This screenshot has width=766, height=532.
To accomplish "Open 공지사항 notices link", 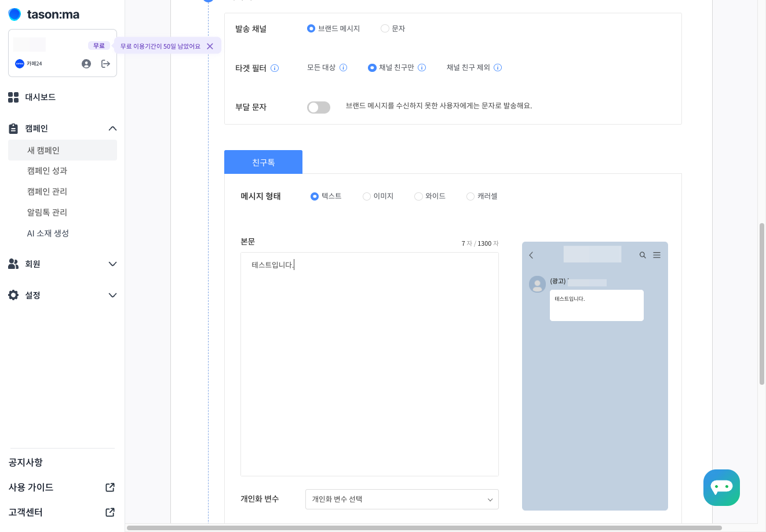I will tap(25, 462).
